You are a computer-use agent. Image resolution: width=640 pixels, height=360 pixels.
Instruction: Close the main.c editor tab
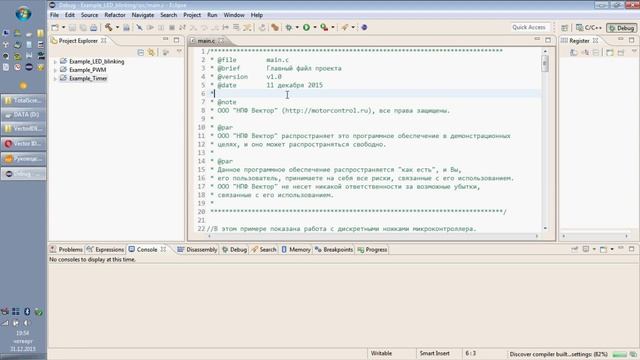(x=221, y=41)
